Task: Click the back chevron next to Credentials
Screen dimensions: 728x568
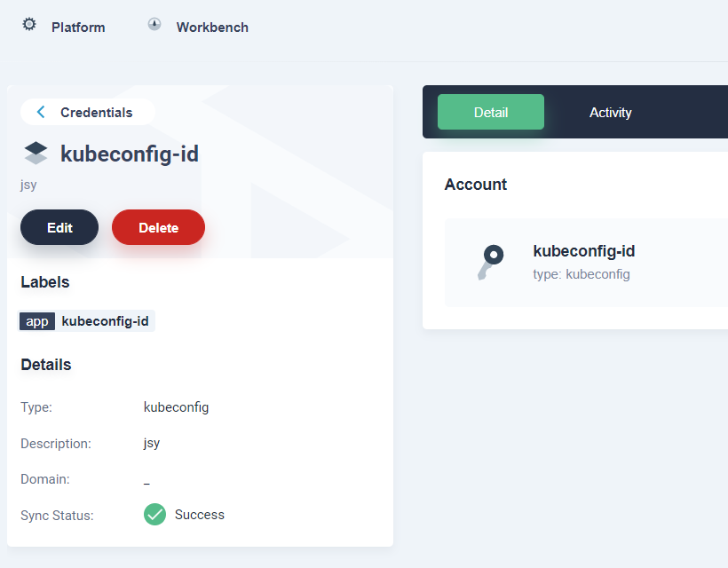Action: coord(40,112)
